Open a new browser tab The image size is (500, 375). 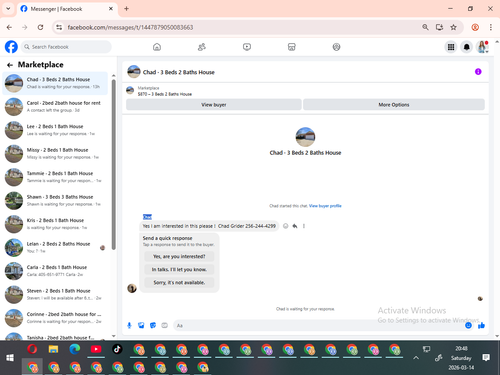click(126, 9)
